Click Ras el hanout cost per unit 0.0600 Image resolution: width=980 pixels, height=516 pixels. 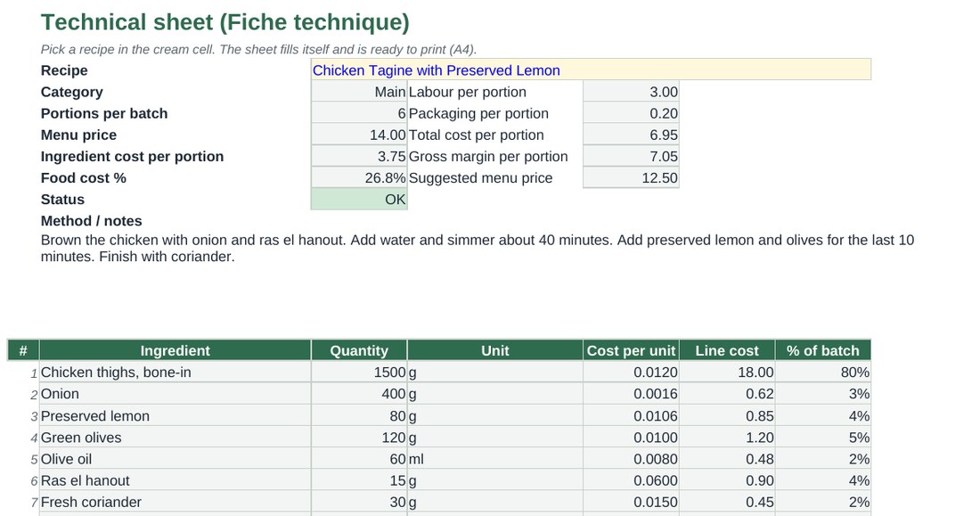pos(631,480)
